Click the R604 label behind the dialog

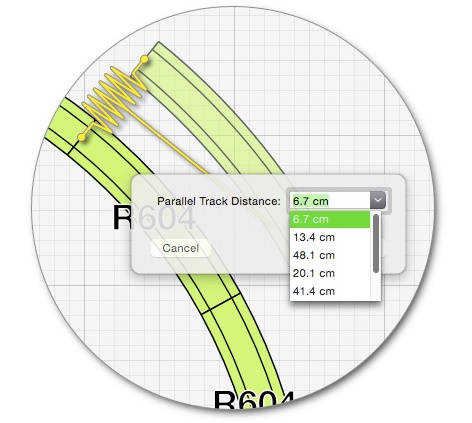154,218
